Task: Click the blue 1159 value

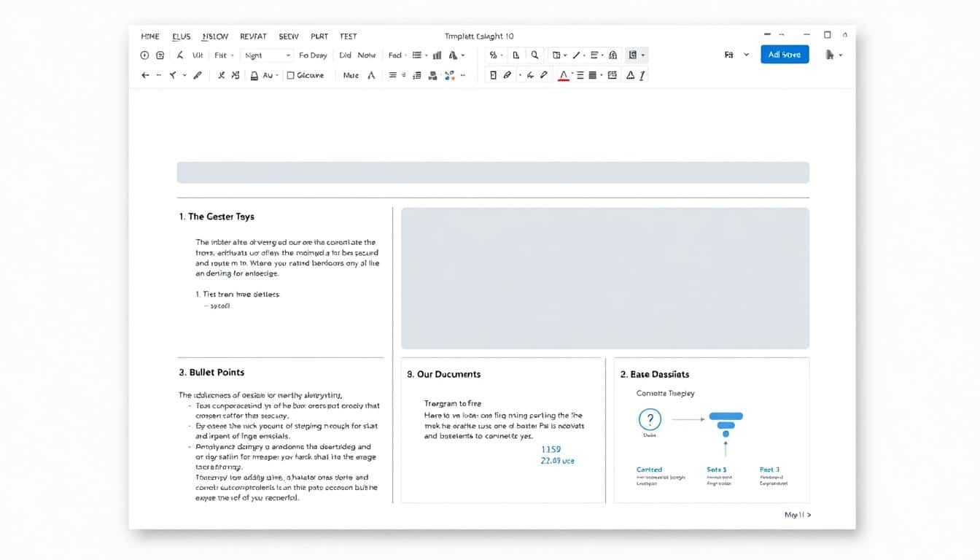Action: pos(551,450)
